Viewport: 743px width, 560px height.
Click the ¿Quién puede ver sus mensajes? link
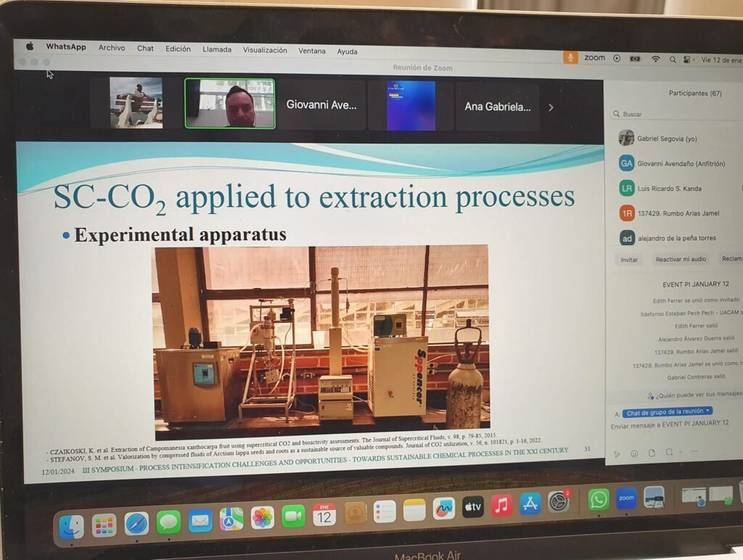tap(694, 394)
